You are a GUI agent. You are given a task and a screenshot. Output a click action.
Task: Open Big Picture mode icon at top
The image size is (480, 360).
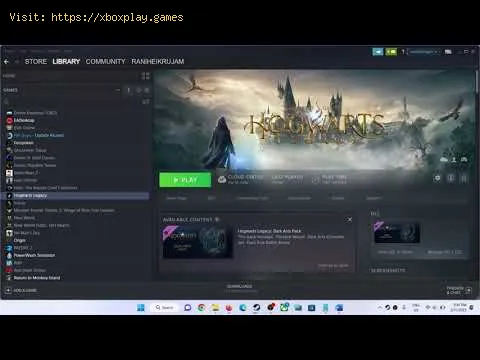click(448, 52)
